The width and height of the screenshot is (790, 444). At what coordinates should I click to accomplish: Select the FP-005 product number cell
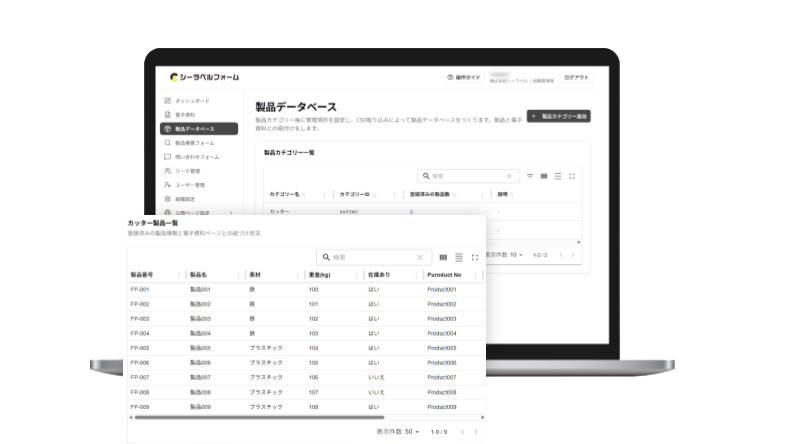pos(140,348)
